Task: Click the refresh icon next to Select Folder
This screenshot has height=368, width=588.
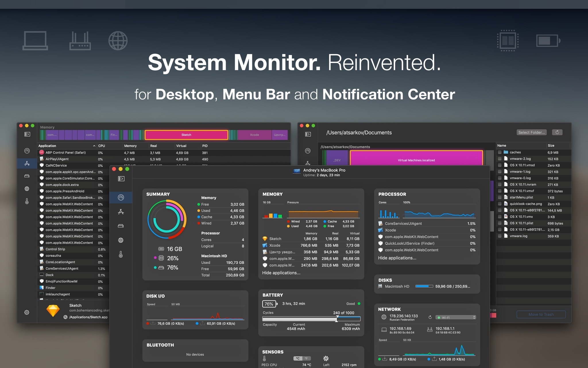Action: [557, 132]
